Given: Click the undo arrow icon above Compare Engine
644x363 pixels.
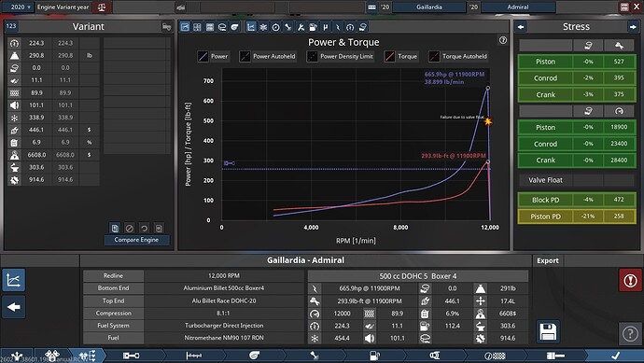Looking at the screenshot, I should point(144,228).
